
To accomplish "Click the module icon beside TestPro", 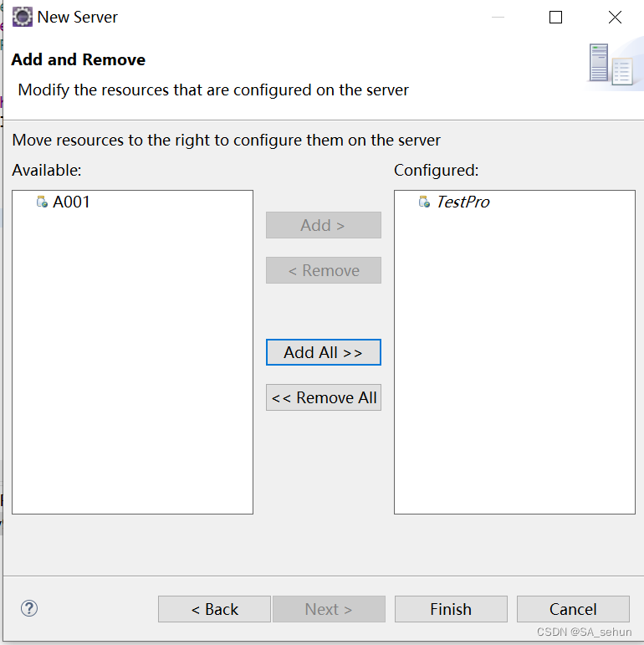I will click(x=424, y=202).
